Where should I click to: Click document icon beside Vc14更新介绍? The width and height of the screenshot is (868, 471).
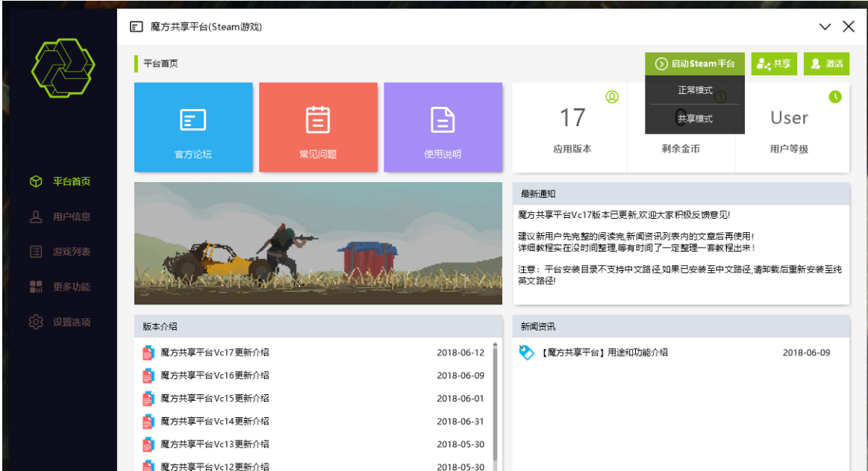click(x=148, y=422)
